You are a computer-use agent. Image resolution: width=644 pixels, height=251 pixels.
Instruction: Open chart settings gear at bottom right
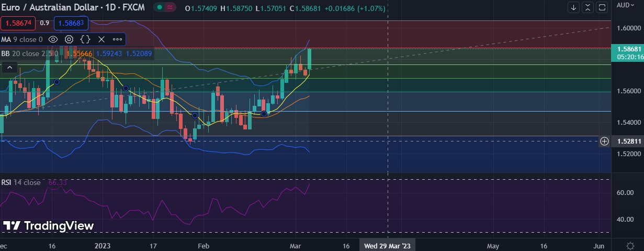tap(630, 246)
